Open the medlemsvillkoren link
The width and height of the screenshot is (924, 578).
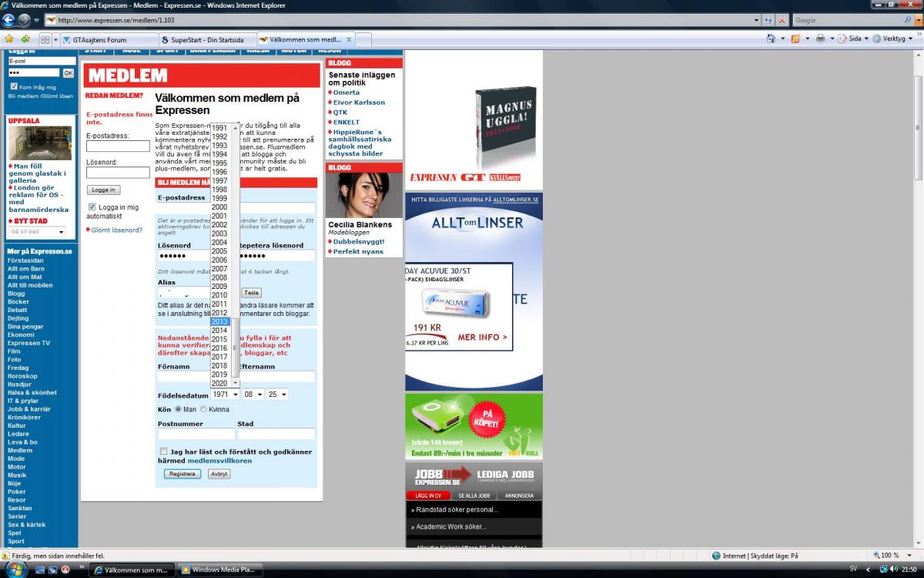219,461
